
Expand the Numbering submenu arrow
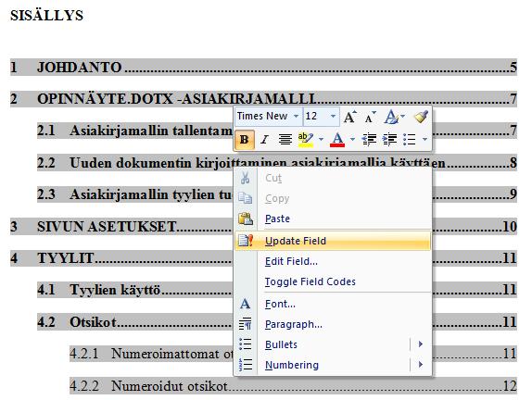click(421, 365)
